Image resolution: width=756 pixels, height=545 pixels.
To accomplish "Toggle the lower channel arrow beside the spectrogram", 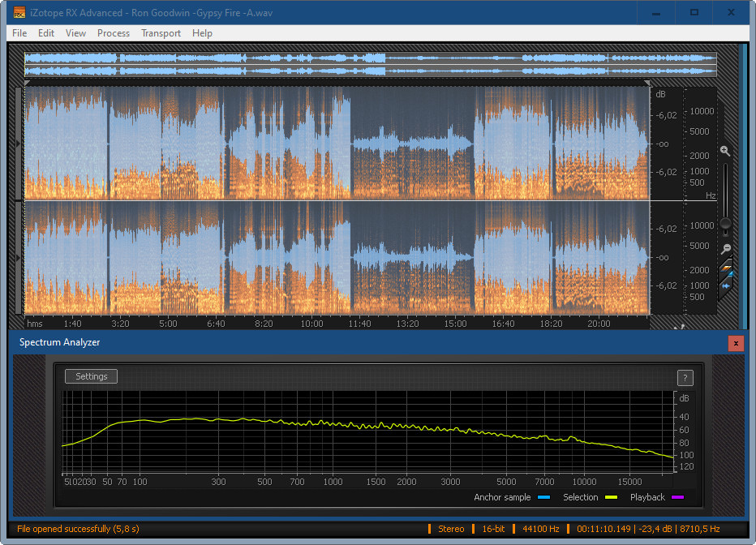I will click(x=19, y=258).
